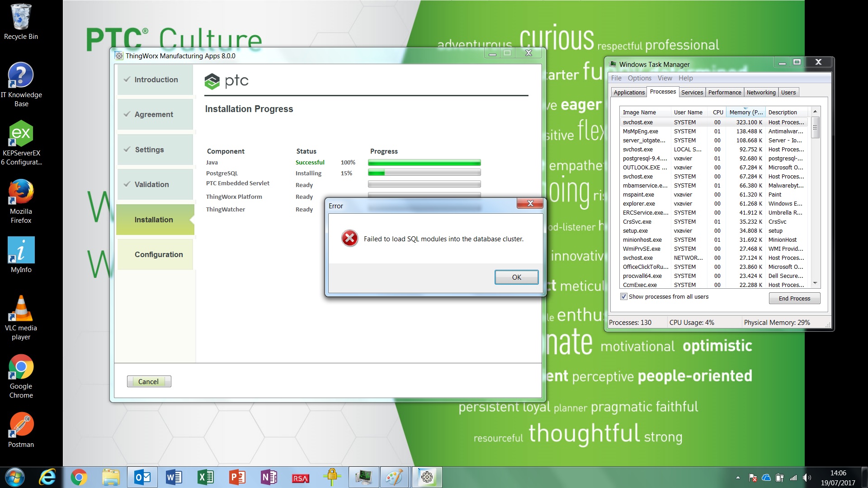Switch to the Users tab
This screenshot has width=868, height=488.
(x=788, y=92)
